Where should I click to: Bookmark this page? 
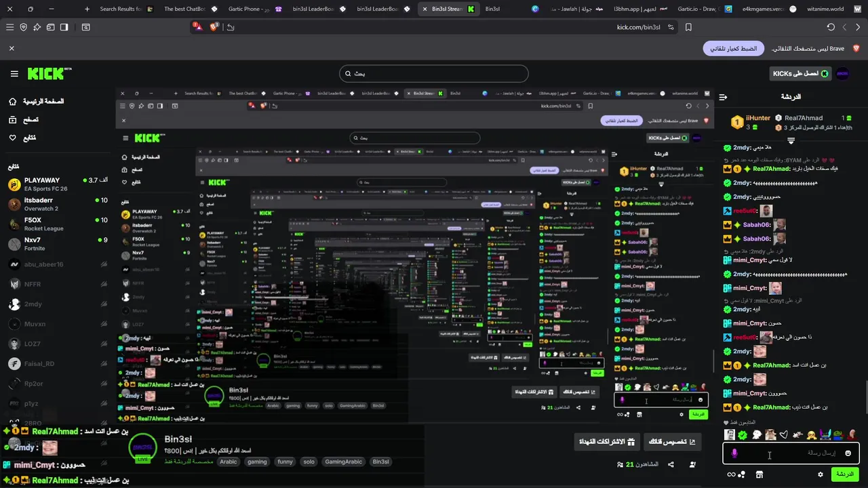(x=688, y=27)
